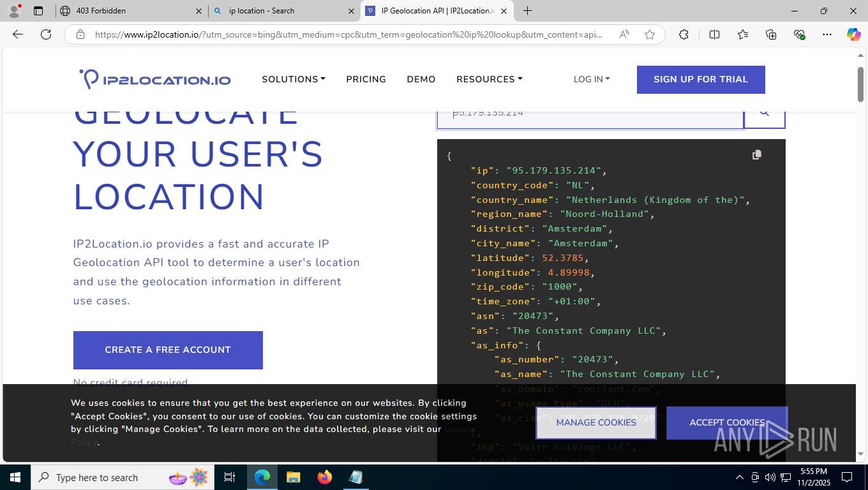This screenshot has height=490, width=868.
Task: Open the notification center icon
Action: 847,477
